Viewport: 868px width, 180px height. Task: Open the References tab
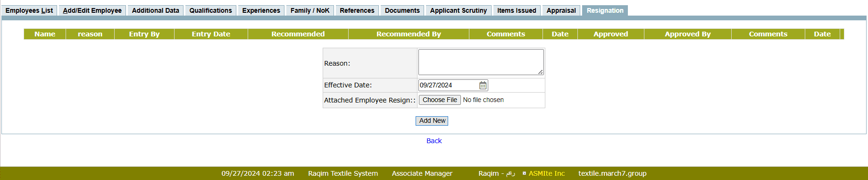point(357,10)
